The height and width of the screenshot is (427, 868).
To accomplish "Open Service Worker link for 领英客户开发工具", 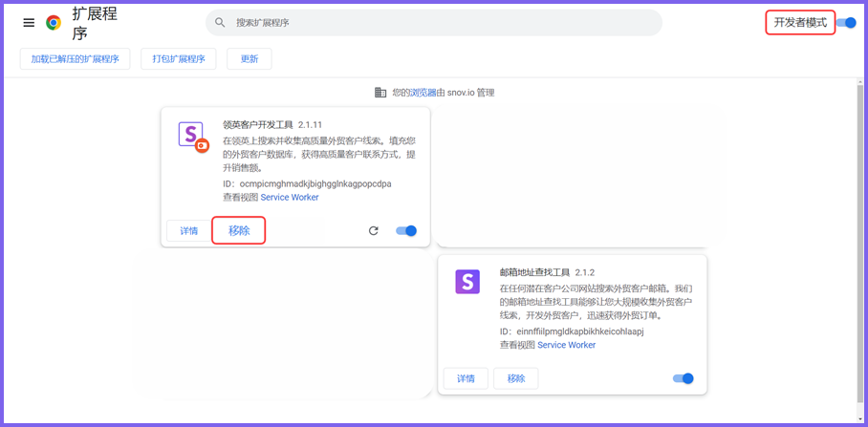I will click(290, 197).
